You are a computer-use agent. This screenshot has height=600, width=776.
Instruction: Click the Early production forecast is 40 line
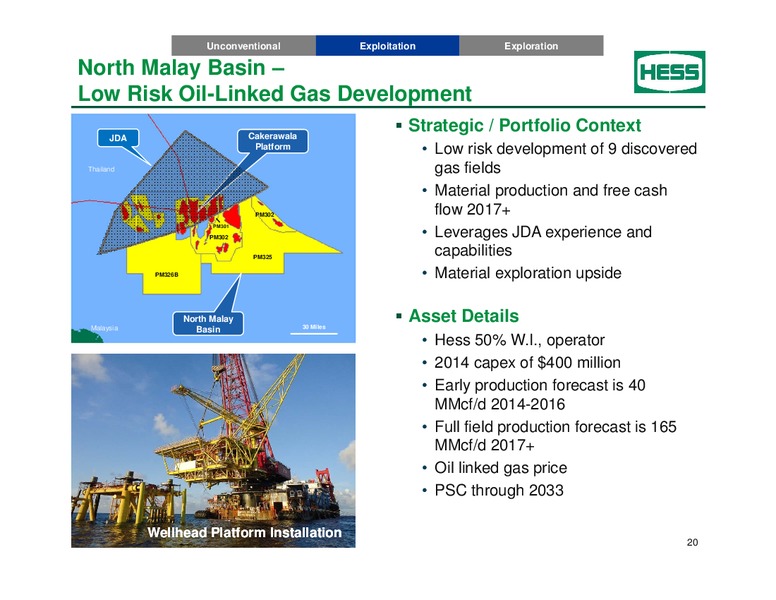(x=540, y=385)
